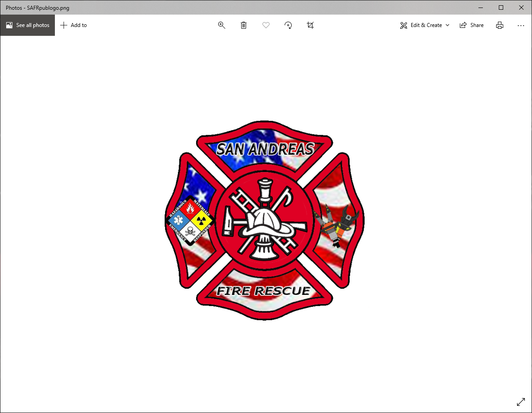Click the FIRE RESCUE text on the logo
The height and width of the screenshot is (413, 532).
coord(263,291)
